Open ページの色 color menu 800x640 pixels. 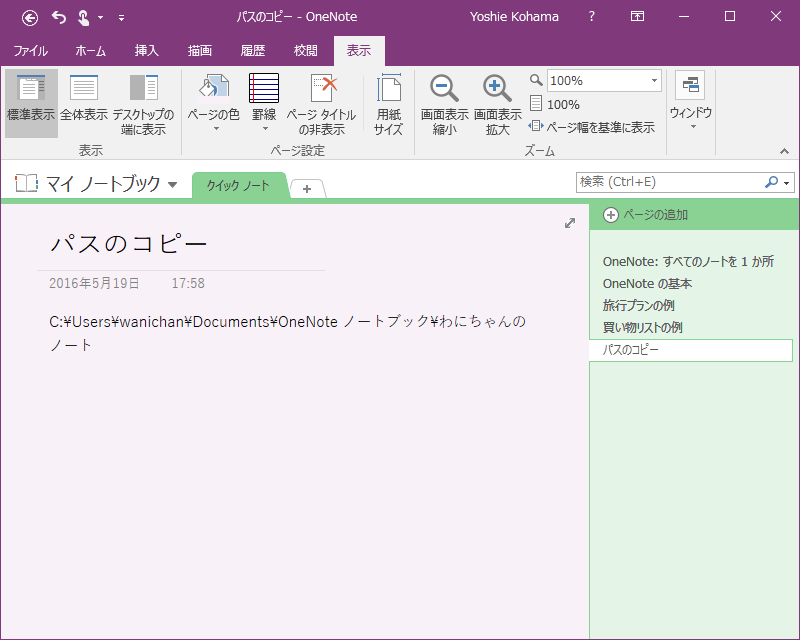click(x=213, y=104)
